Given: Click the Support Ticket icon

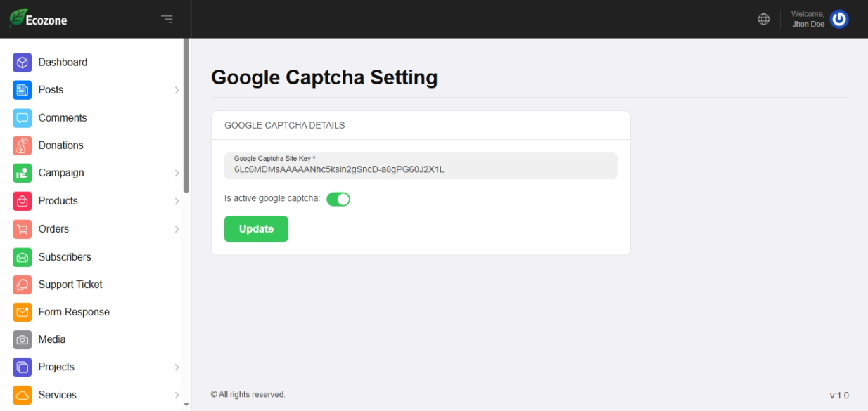Looking at the screenshot, I should pyautogui.click(x=23, y=285).
